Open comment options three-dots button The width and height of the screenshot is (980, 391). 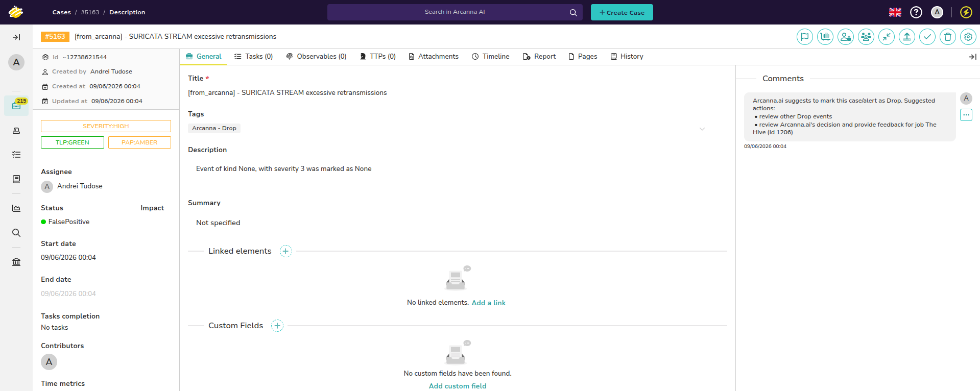(x=966, y=115)
